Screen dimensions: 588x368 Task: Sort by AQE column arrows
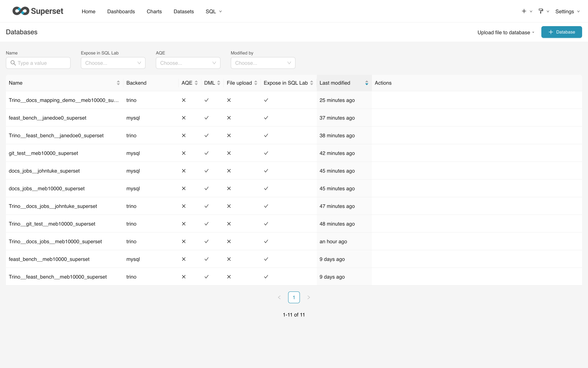[x=196, y=83]
